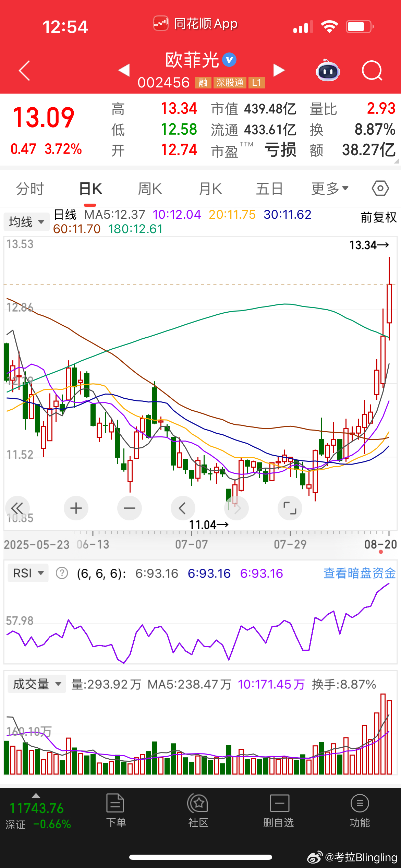
Task: Tap the double-left arrow chart control
Action: click(17, 508)
